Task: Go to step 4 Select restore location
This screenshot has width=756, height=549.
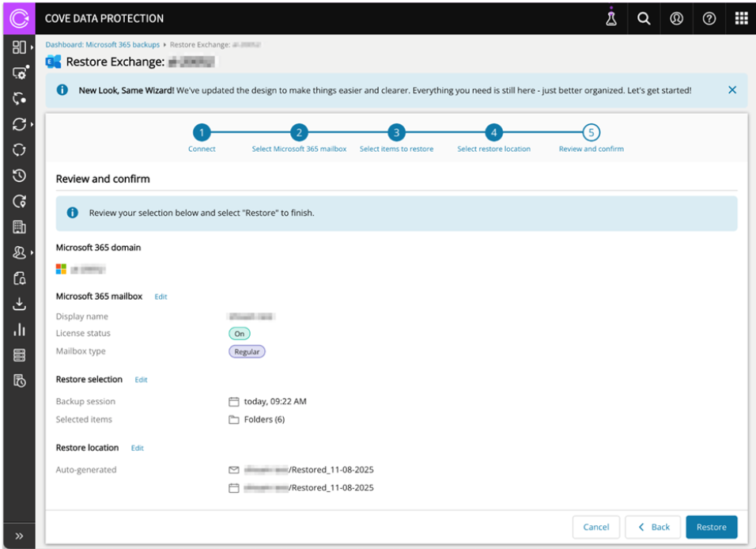Action: (493, 133)
